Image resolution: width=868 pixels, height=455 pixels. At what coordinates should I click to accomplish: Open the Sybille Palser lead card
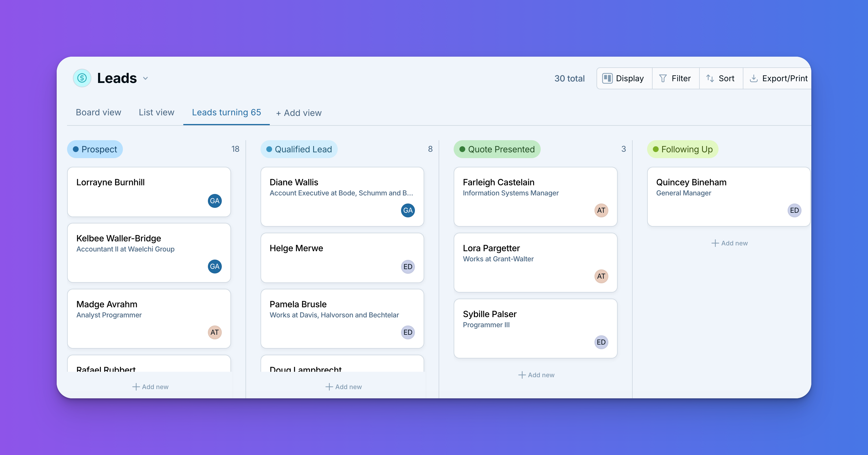(x=535, y=328)
